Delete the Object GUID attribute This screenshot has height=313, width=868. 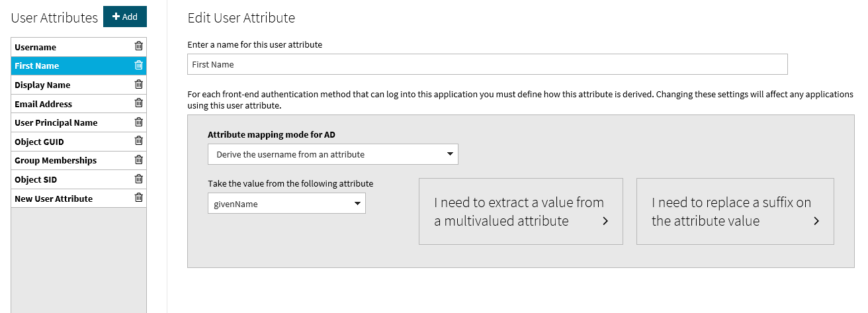click(138, 141)
